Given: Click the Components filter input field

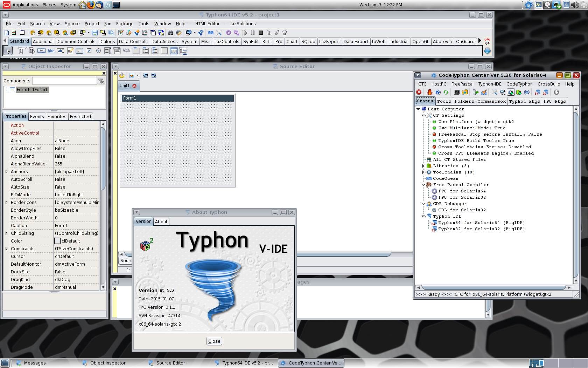Looking at the screenshot, I should [64, 81].
